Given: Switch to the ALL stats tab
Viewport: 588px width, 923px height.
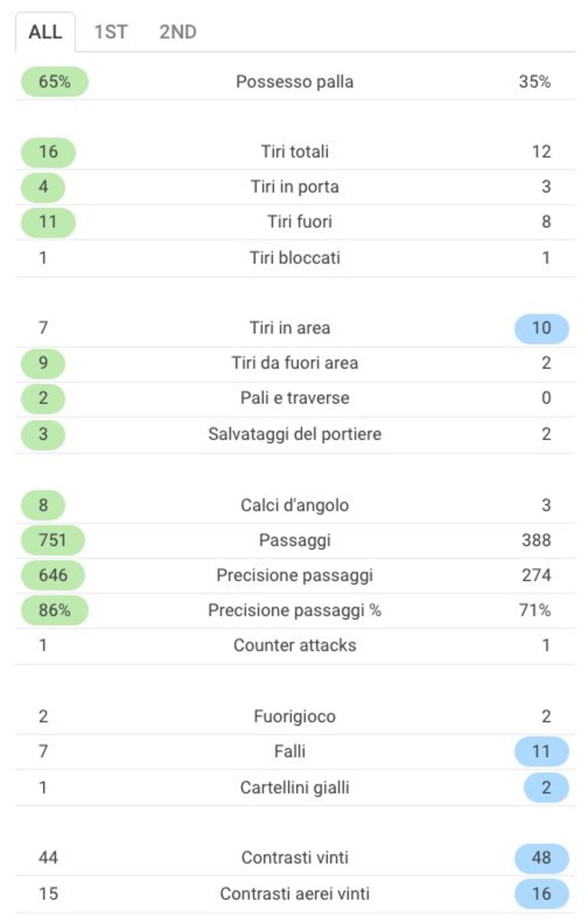Looking at the screenshot, I should tap(45, 32).
